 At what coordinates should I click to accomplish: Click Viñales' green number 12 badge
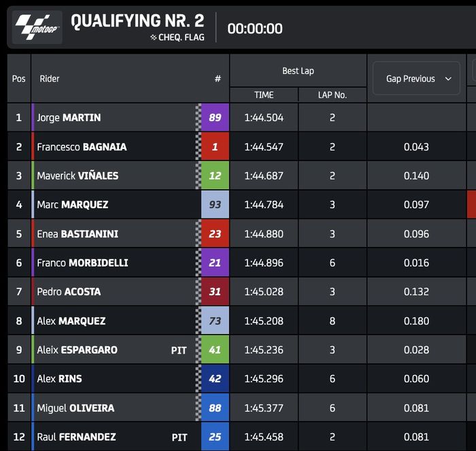pyautogui.click(x=215, y=176)
